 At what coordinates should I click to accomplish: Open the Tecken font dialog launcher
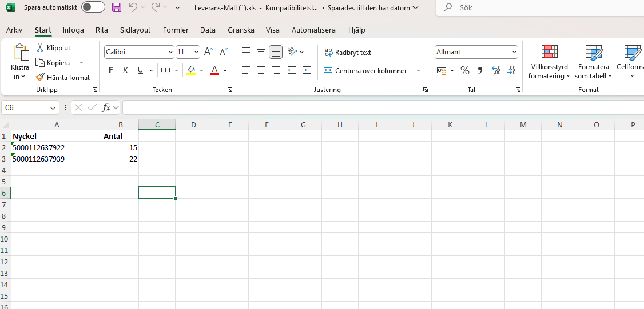[x=229, y=90]
